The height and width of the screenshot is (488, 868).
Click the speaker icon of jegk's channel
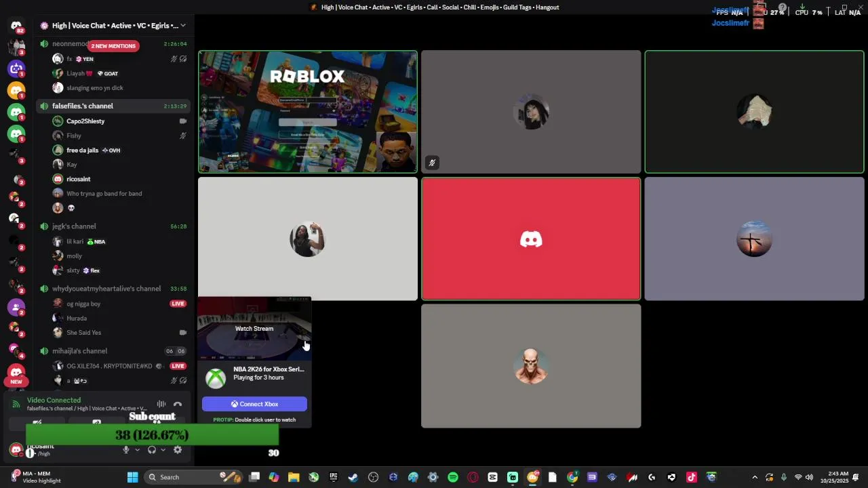click(44, 226)
